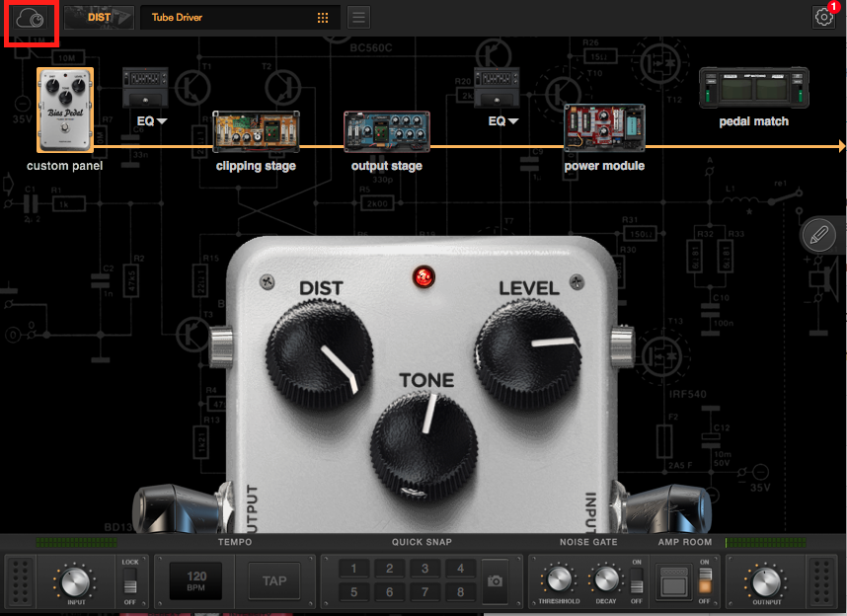Click the Quick Snap camera icon
Image resolution: width=847 pixels, height=616 pixels.
click(x=496, y=580)
